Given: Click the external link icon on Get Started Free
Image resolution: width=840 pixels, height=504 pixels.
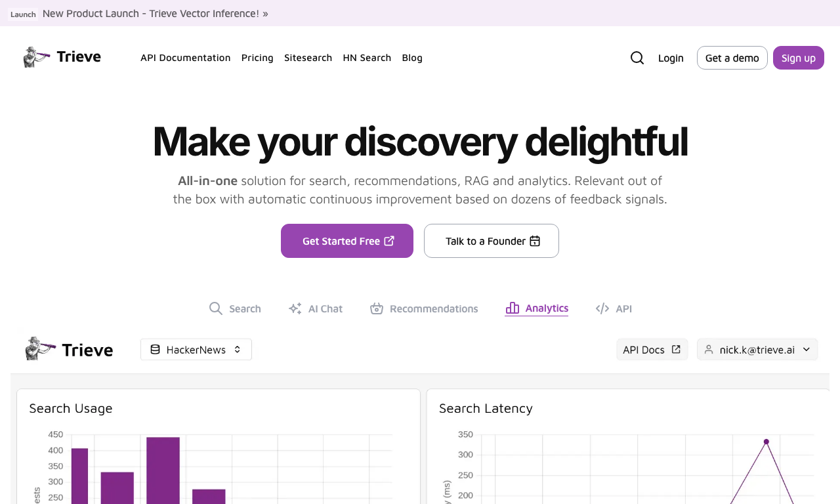Looking at the screenshot, I should 389,241.
